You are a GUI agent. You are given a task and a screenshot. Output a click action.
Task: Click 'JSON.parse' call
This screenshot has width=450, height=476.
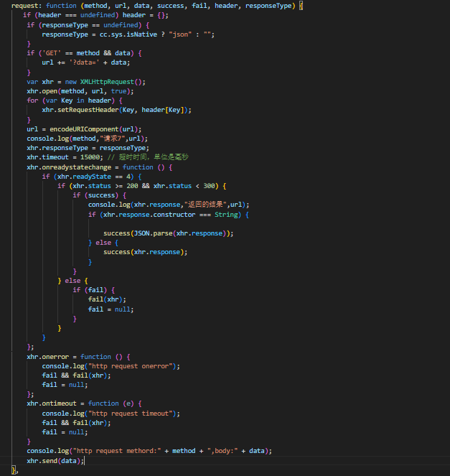[x=154, y=233]
